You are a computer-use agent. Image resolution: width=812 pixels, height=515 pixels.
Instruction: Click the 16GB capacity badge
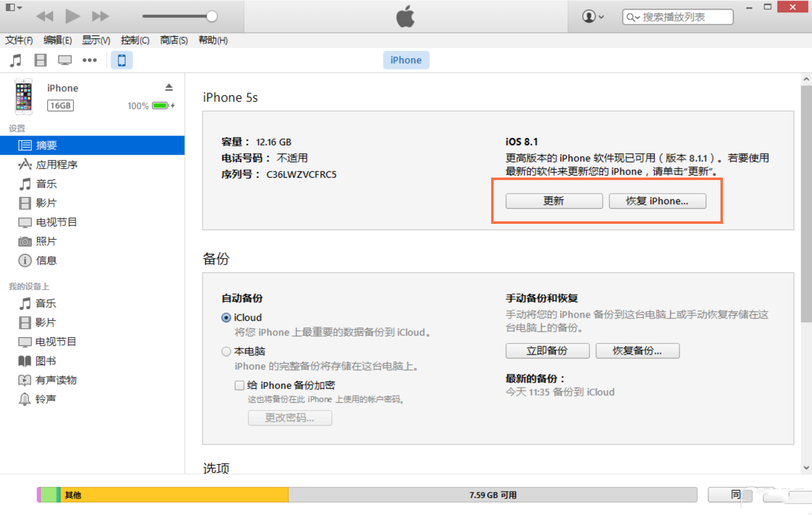(61, 105)
